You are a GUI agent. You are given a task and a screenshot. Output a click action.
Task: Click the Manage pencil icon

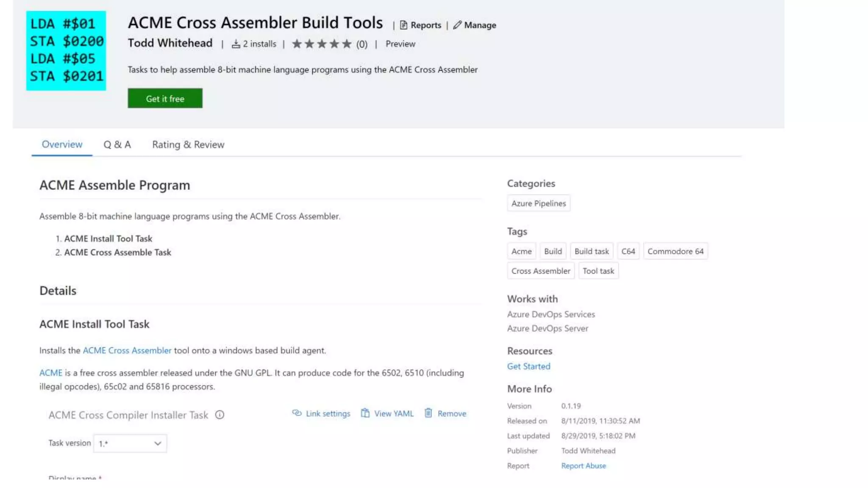(x=457, y=25)
